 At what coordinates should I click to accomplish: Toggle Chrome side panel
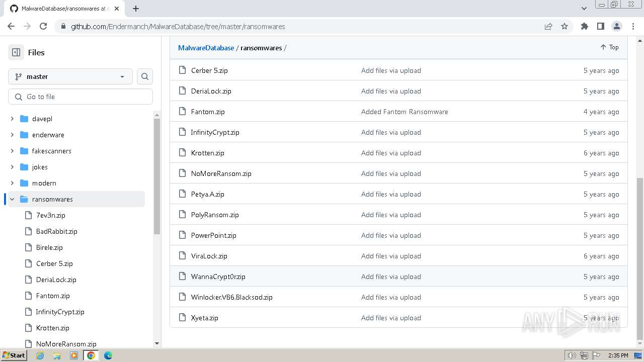pos(600,26)
